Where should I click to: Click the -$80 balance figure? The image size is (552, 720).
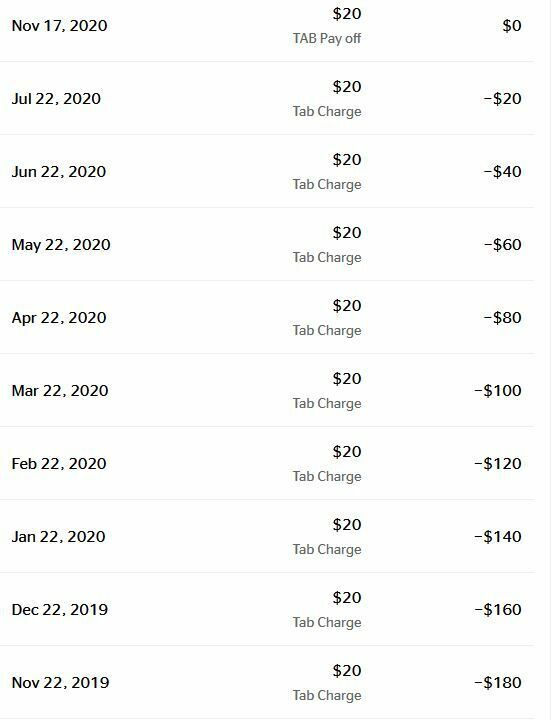tap(502, 318)
